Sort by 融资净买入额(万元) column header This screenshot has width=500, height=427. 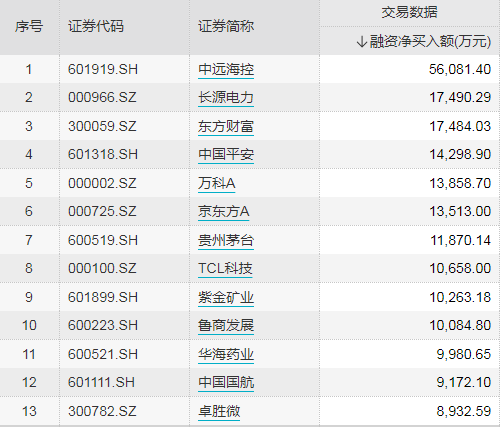tap(430, 42)
